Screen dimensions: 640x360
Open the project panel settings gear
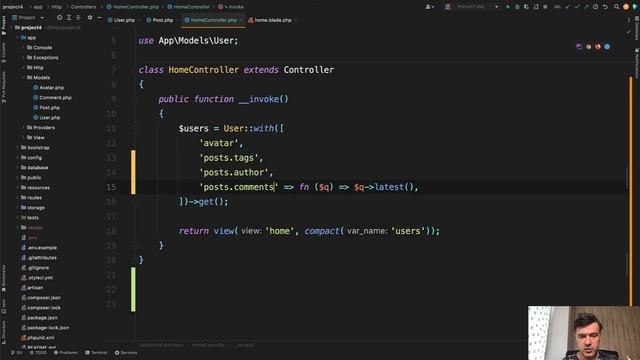pyautogui.click(x=90, y=18)
